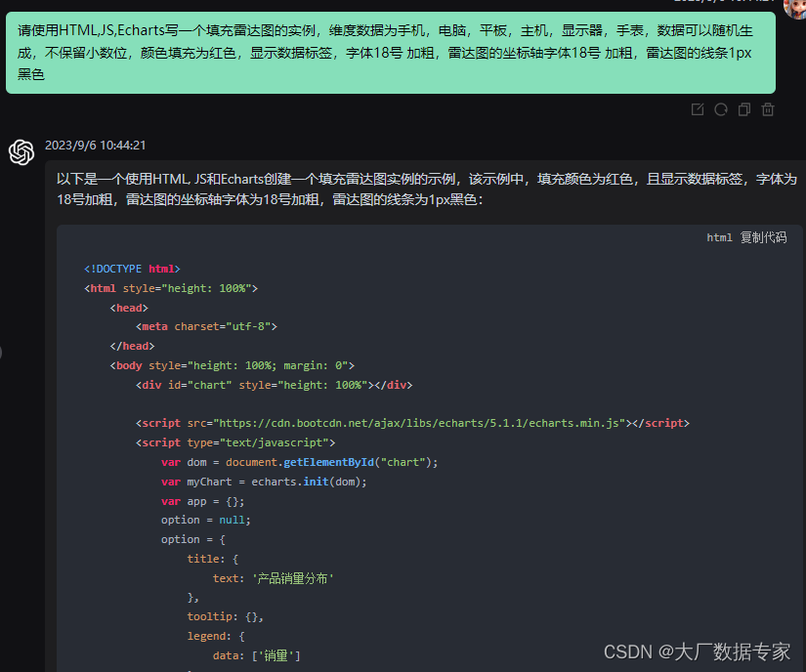Click the script type="text/javascript" line

[235, 442]
